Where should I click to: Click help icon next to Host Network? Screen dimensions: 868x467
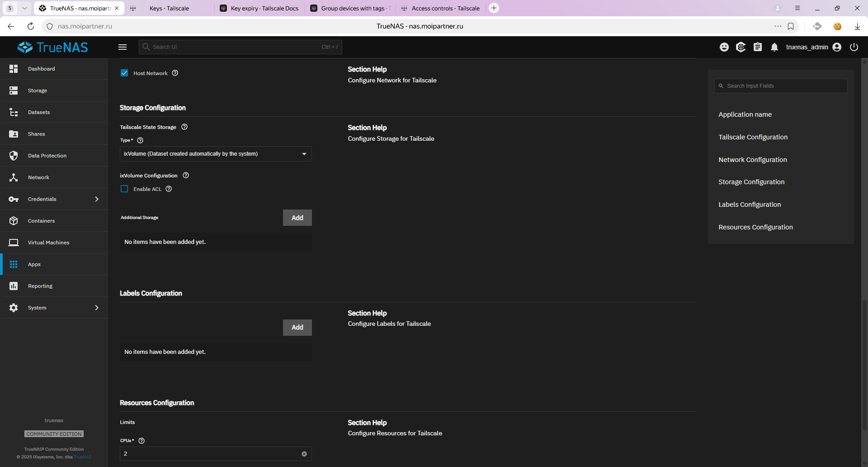(x=175, y=73)
